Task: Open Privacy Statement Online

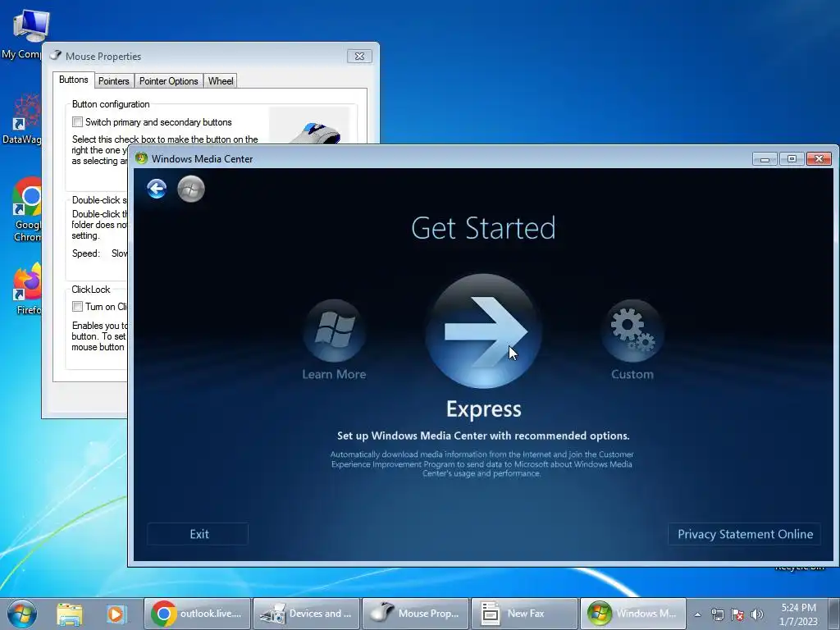Action: coord(745,534)
